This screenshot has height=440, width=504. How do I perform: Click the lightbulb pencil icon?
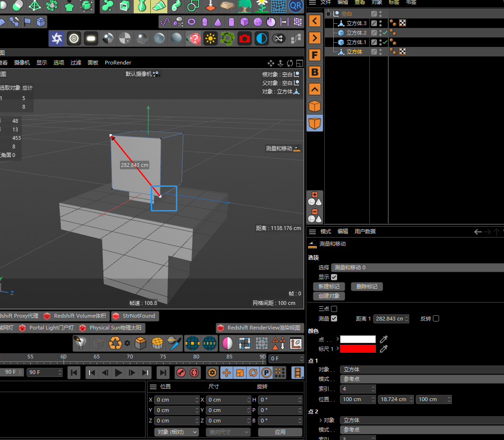[x=80, y=343]
